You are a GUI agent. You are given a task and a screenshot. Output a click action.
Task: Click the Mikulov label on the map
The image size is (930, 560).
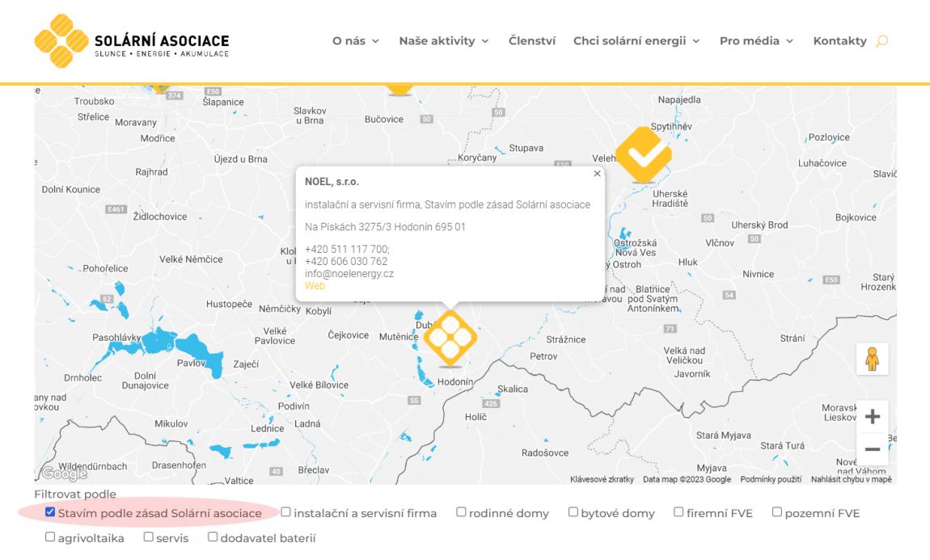(171, 423)
